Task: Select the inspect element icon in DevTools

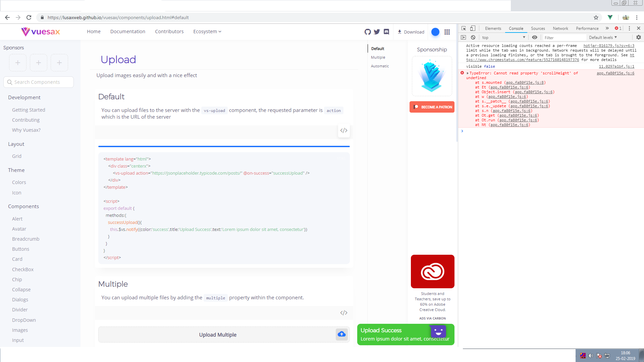Action: pyautogui.click(x=464, y=28)
